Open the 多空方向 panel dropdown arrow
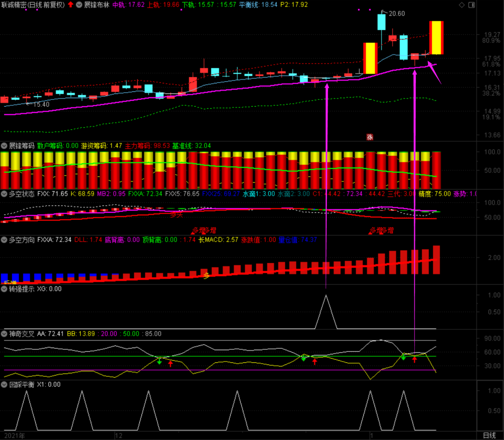The image size is (504, 440). point(4,240)
